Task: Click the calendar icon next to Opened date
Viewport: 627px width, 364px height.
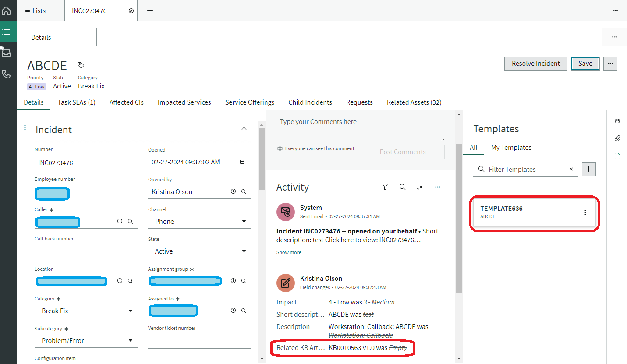Action: coord(242,161)
